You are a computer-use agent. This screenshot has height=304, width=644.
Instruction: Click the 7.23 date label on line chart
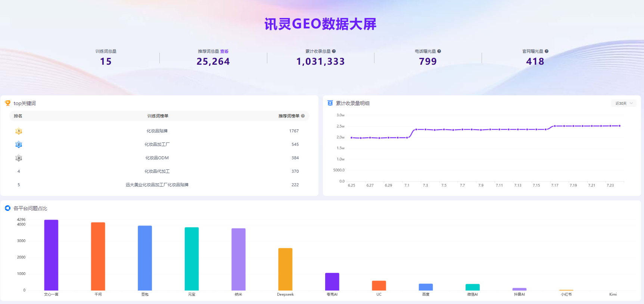click(610, 185)
